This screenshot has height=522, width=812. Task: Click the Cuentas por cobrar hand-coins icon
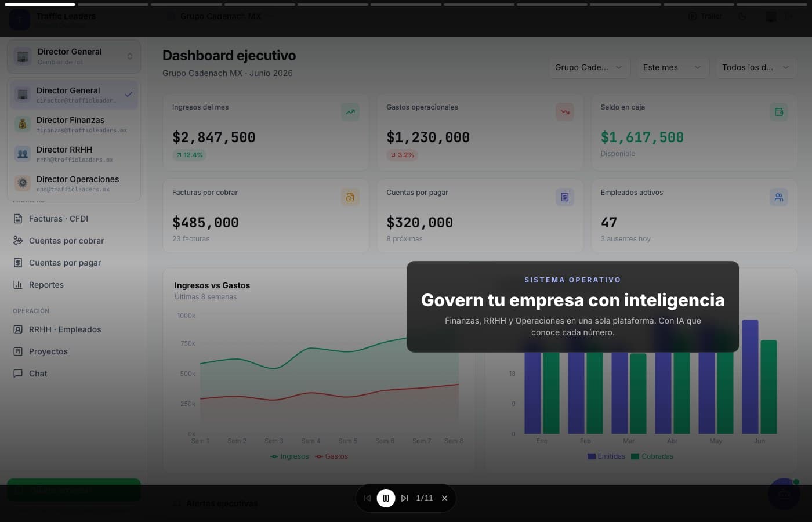[18, 241]
